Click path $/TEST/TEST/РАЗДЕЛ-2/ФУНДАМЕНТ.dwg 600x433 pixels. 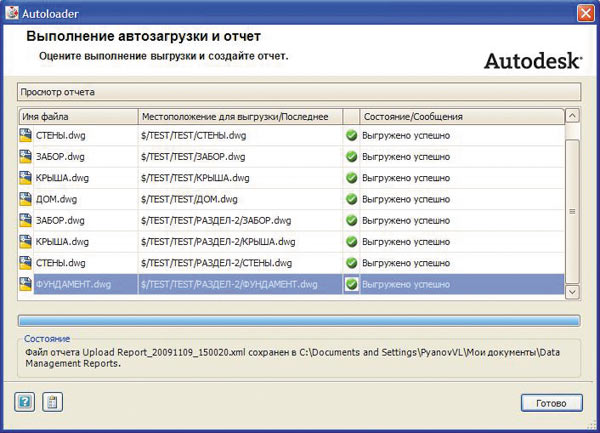(x=229, y=284)
